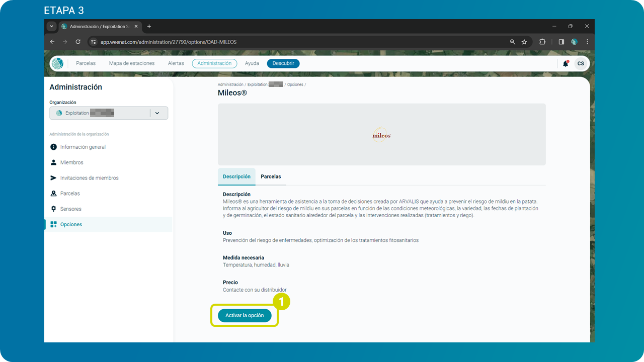644x362 pixels.
Task: Click the 'Precio' heading
Action: pos(230,283)
